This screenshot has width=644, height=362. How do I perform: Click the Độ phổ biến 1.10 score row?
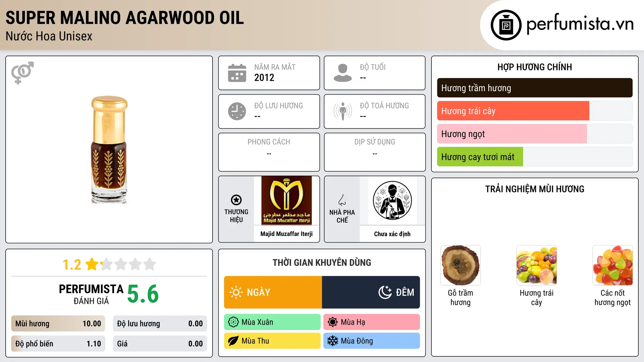[x=58, y=344]
